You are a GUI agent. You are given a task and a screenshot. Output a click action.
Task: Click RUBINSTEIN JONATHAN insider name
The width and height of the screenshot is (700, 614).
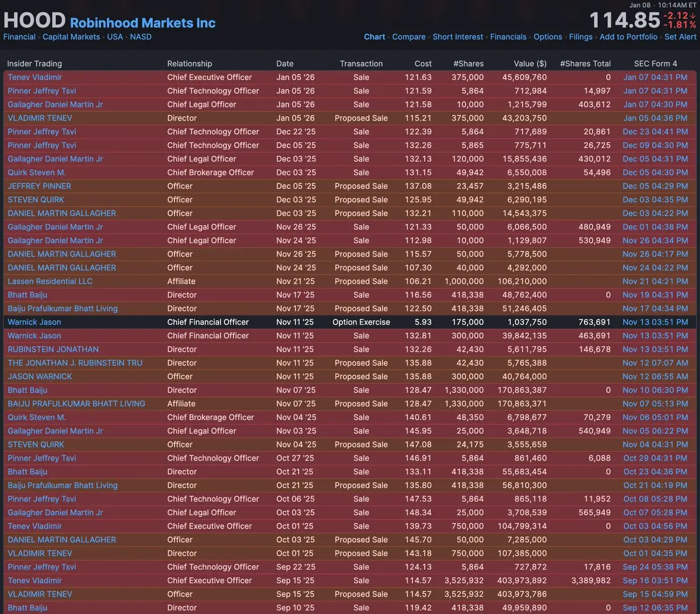tap(53, 349)
